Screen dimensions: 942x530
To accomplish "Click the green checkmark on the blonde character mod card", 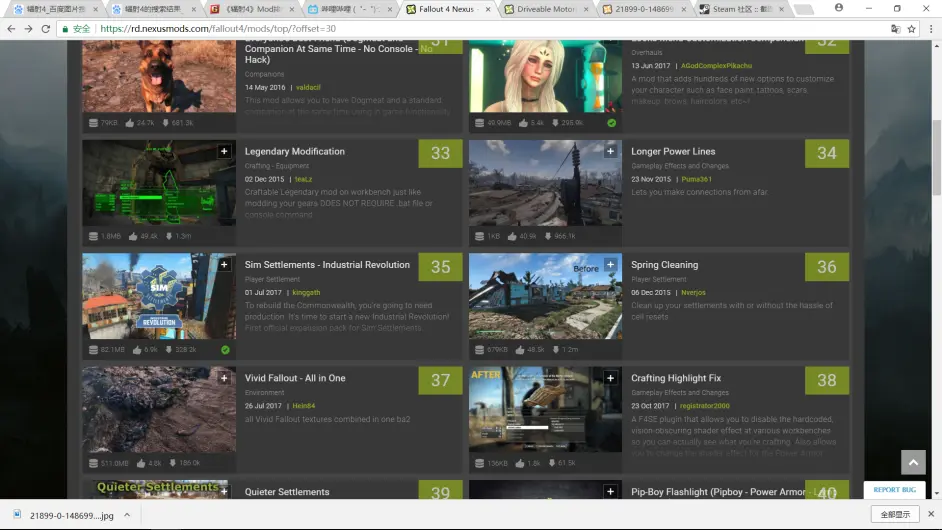I will click(612, 123).
